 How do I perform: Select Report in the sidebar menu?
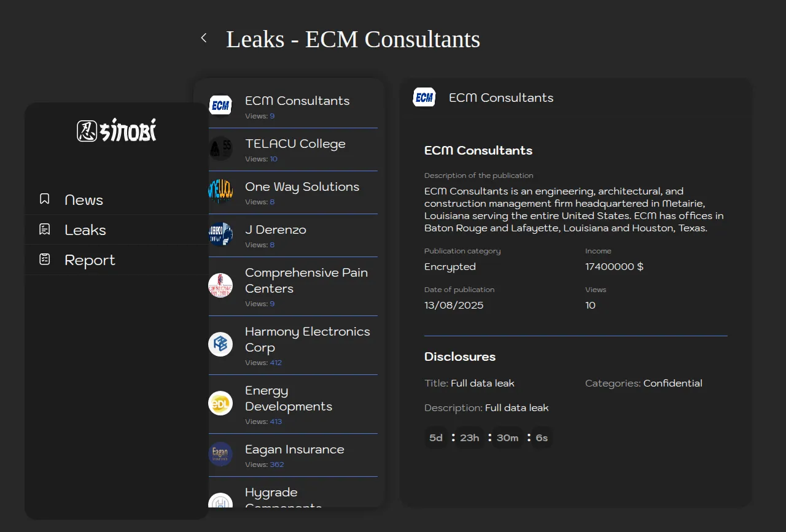[x=90, y=260]
